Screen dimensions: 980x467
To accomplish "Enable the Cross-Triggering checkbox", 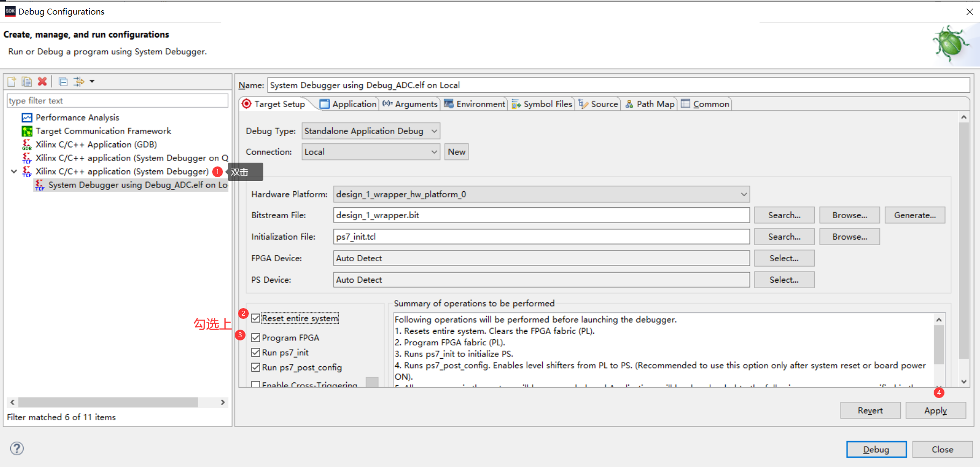I will [256, 384].
